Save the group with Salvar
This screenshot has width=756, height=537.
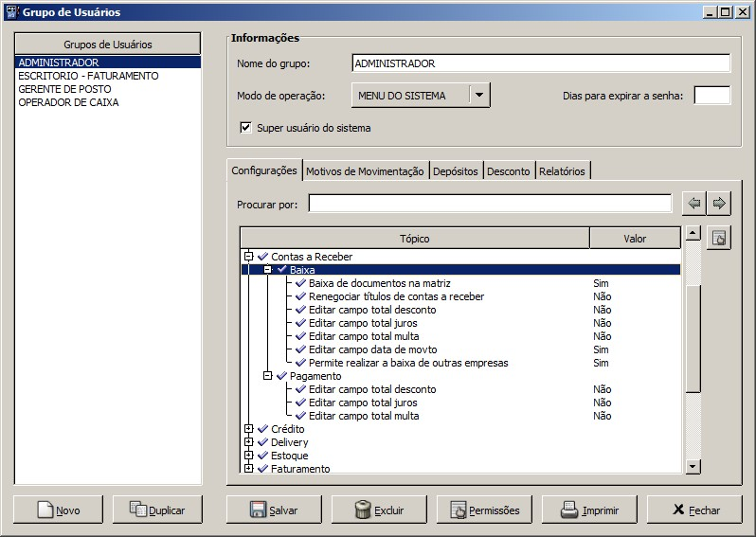(x=274, y=510)
